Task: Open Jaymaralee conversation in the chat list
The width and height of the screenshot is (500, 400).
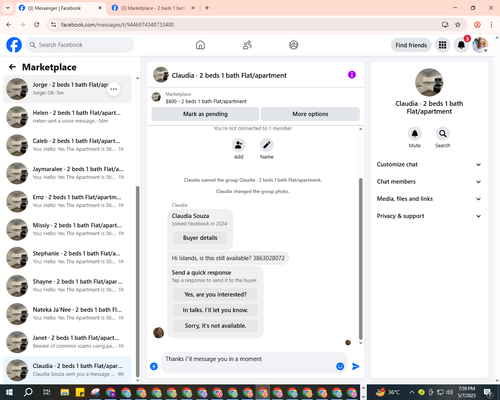Action: tap(67, 173)
